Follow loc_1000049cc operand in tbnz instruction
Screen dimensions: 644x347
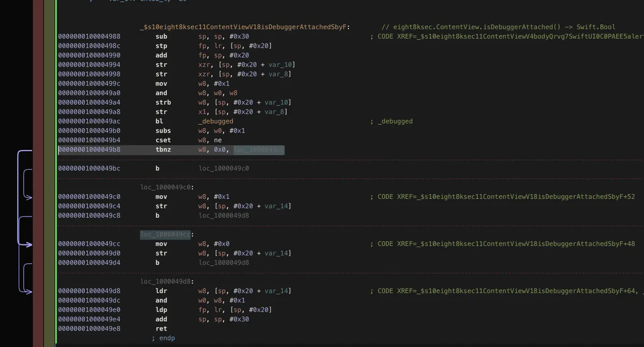pyautogui.click(x=259, y=150)
